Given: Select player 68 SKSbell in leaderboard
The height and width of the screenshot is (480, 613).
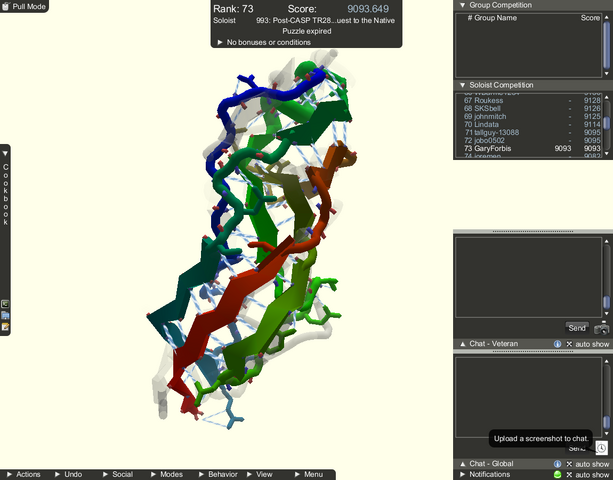Looking at the screenshot, I should (x=532, y=108).
